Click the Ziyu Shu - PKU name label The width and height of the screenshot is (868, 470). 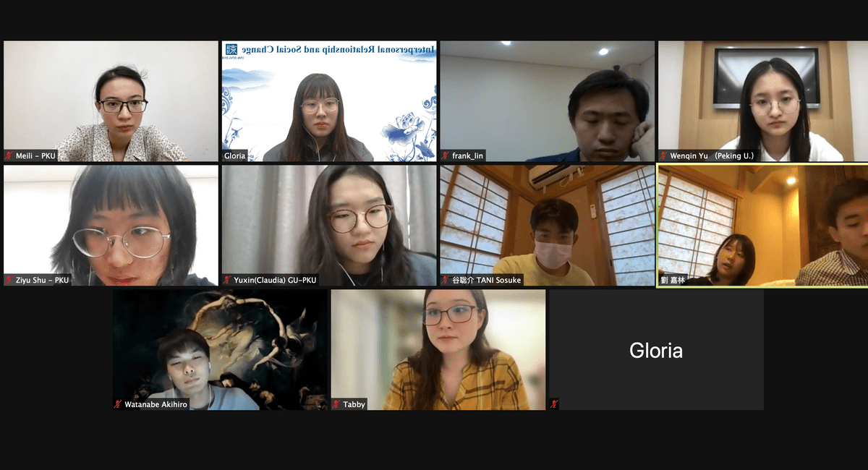tap(42, 280)
